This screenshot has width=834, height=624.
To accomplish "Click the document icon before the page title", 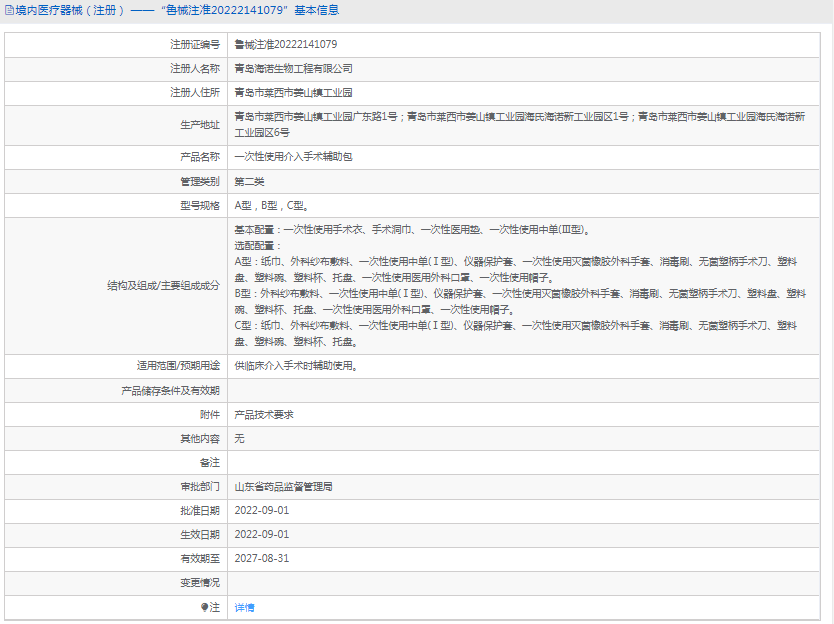I will (x=10, y=10).
